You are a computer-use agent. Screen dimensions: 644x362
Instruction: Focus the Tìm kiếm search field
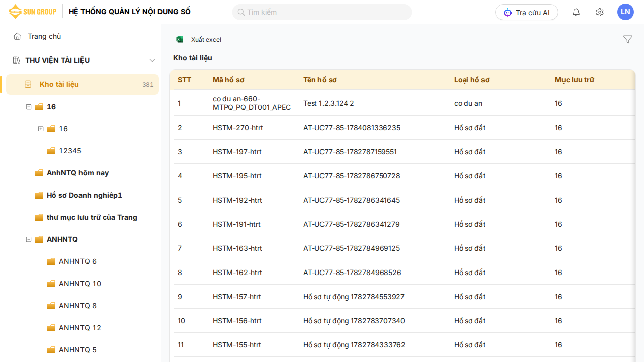pyautogui.click(x=322, y=12)
